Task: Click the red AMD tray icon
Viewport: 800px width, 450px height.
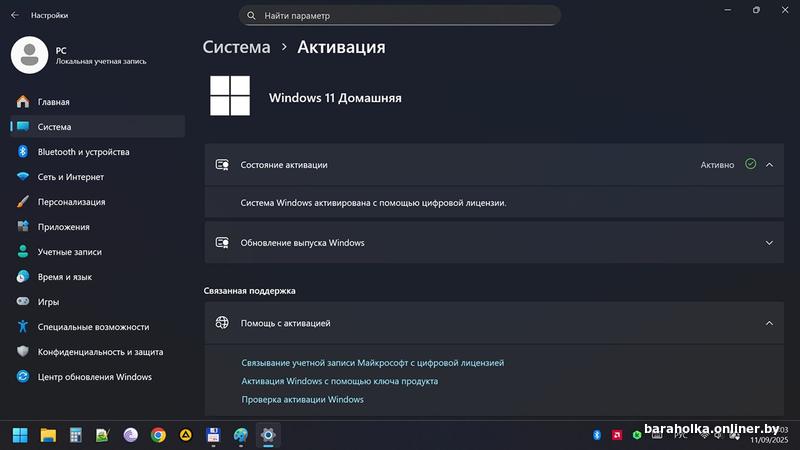Action: [x=617, y=435]
